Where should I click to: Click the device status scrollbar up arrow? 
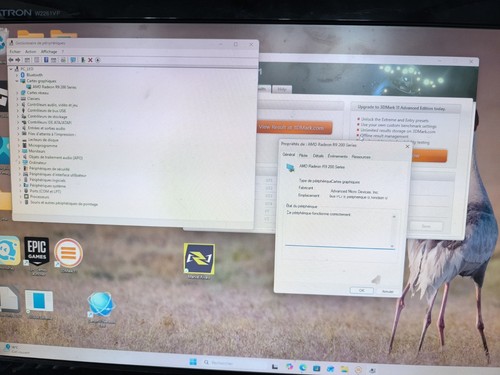[x=394, y=217]
